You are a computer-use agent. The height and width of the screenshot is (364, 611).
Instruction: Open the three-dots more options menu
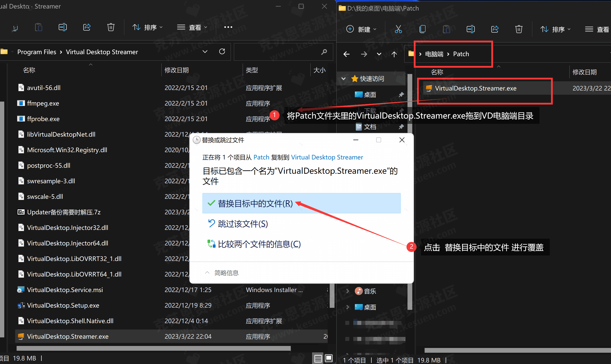click(x=228, y=27)
